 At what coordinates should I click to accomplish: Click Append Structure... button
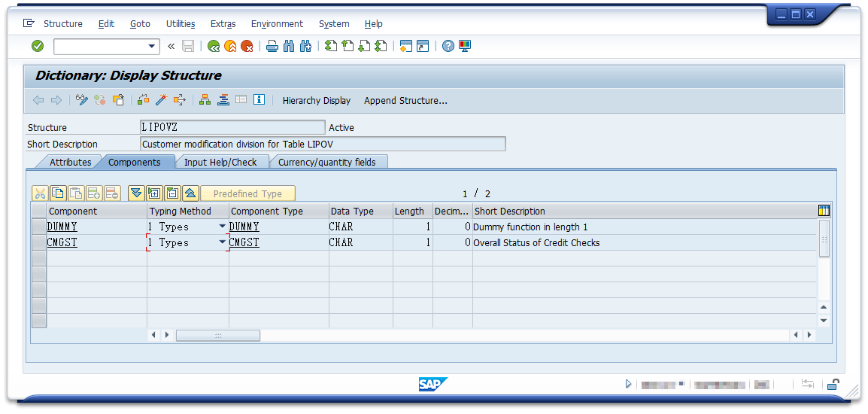click(x=405, y=100)
